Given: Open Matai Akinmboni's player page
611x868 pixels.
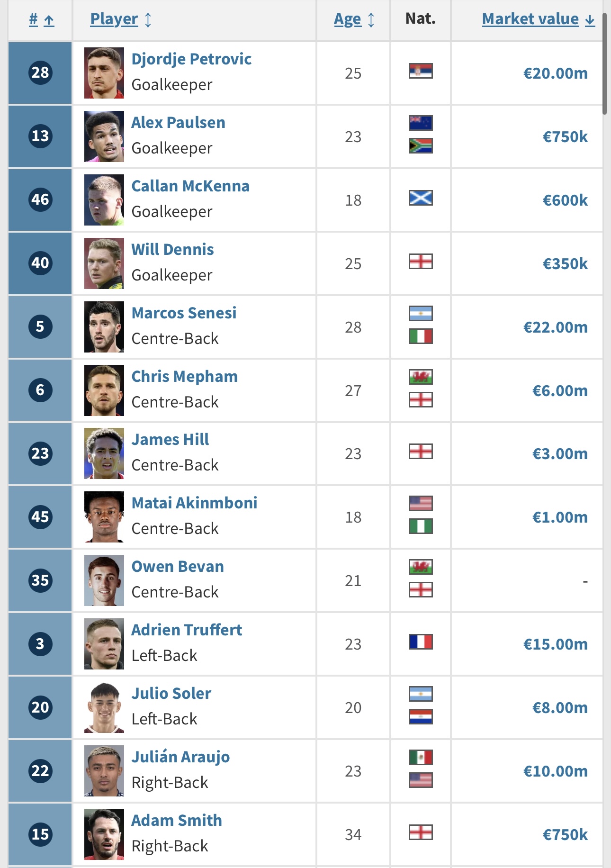Looking at the screenshot, I should coord(194,503).
